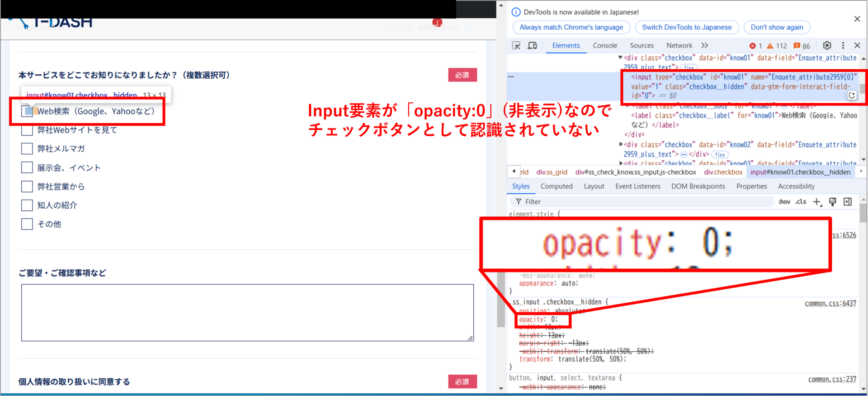868x396 pixels.
Task: Open the Computed styles tab
Action: click(556, 186)
